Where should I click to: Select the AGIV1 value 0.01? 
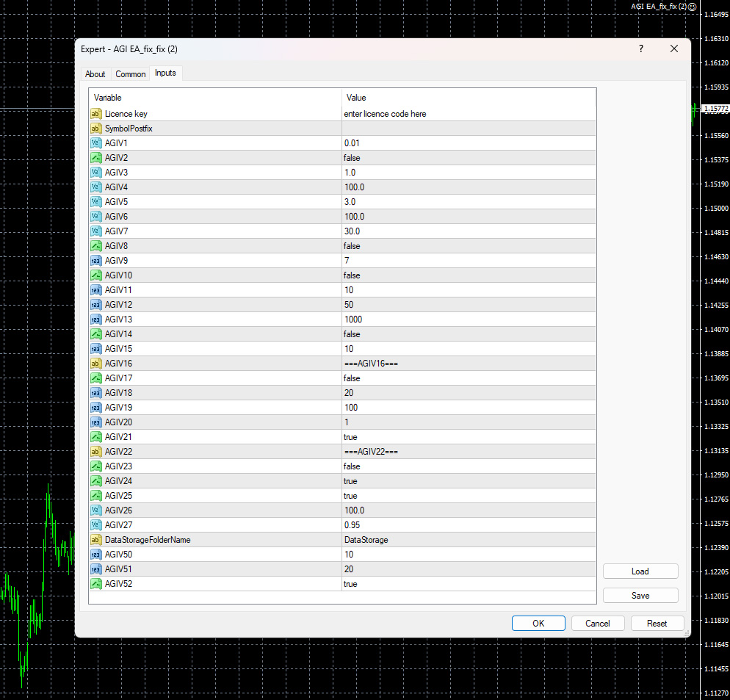coord(469,143)
